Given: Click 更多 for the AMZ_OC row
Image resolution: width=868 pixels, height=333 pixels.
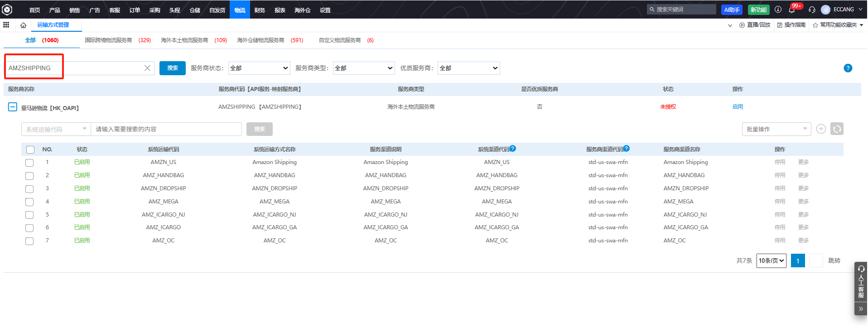Looking at the screenshot, I should click(803, 241).
